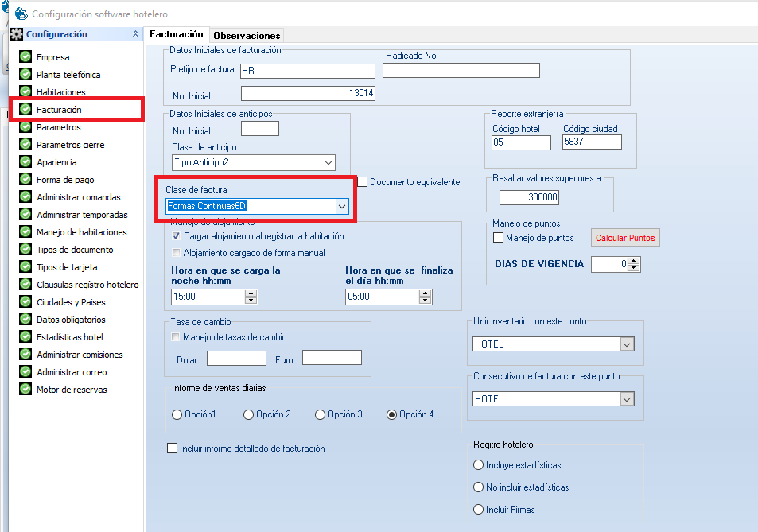The height and width of the screenshot is (532, 758).
Task: Click the green check icon beside Motor de reservas
Action: click(x=25, y=390)
